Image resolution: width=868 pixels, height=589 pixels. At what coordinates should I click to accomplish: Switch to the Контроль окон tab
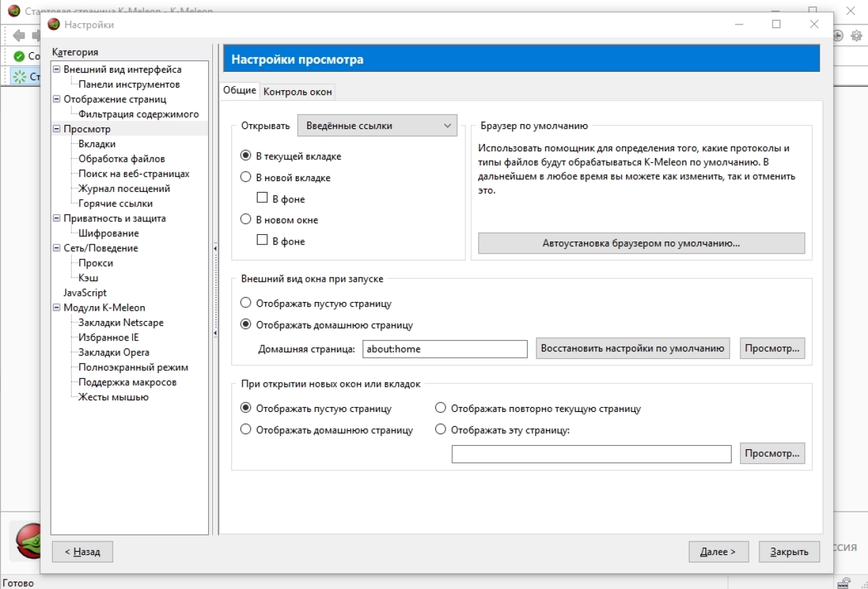[x=298, y=92]
